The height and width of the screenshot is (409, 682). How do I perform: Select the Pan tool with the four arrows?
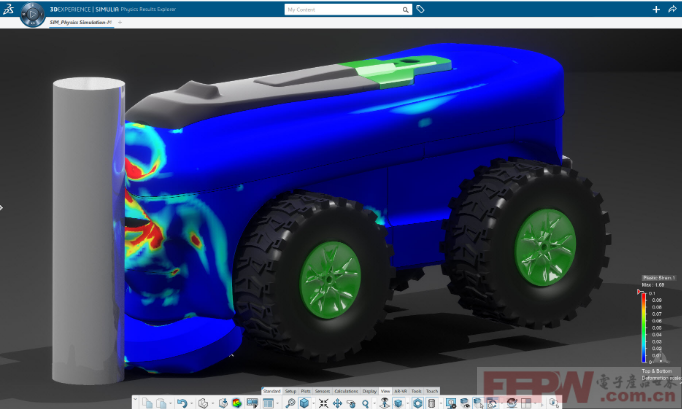(x=337, y=403)
